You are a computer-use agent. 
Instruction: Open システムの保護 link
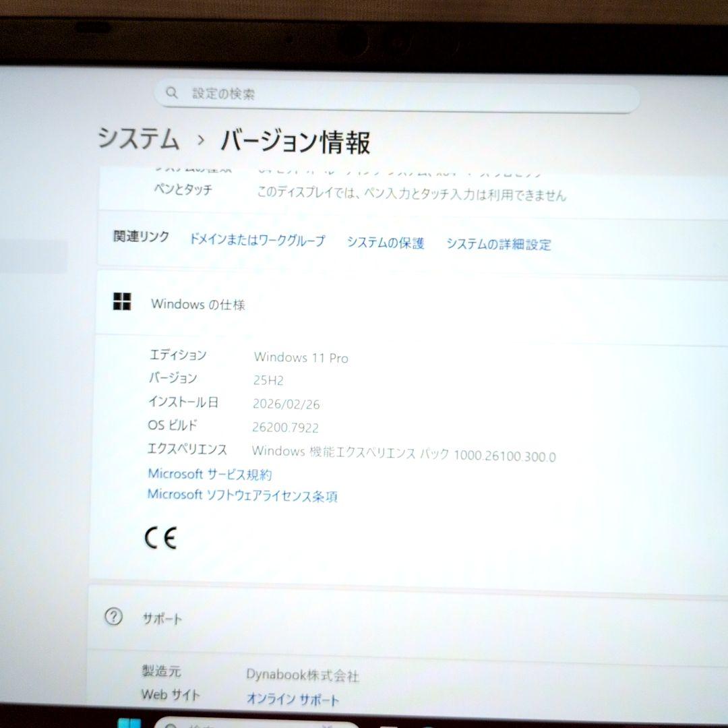(x=386, y=243)
